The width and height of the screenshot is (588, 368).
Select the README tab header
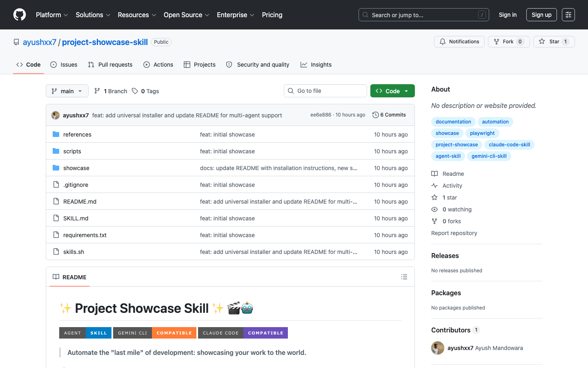point(69,277)
